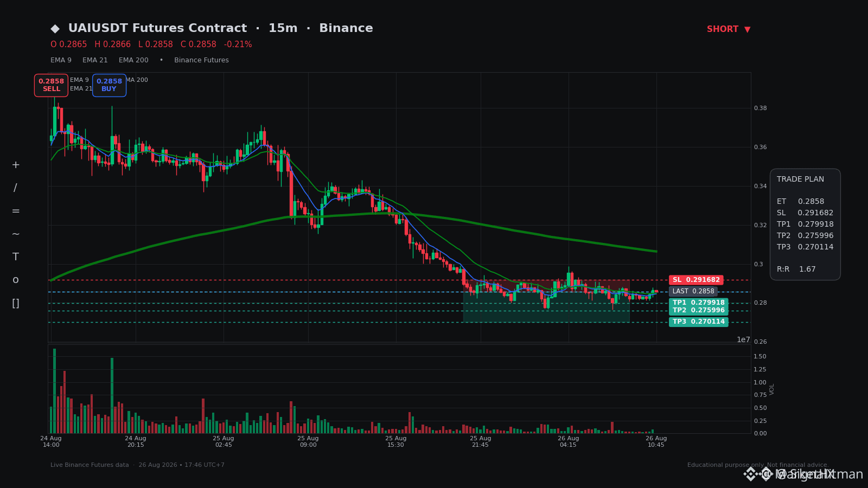Click the LAST 0.2858 price tag
This screenshot has height=488, width=868.
[x=693, y=291]
